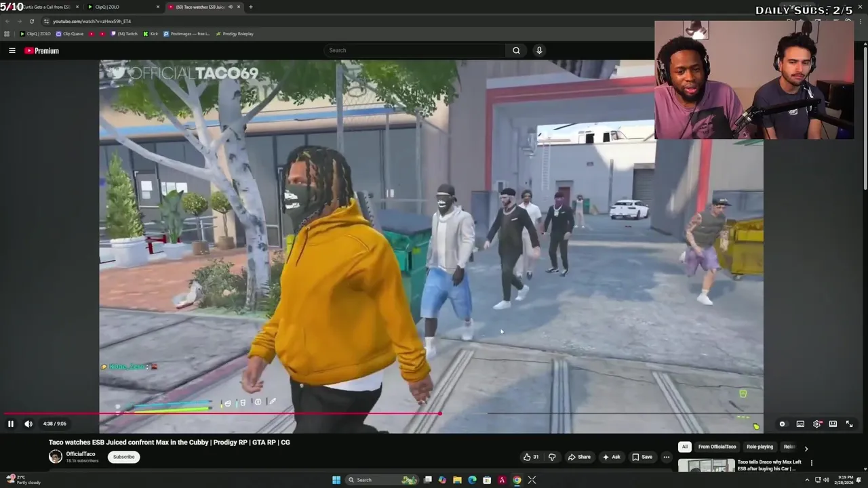Switch to theater mode
Viewport: 868px width, 488px height.
pos(833,424)
